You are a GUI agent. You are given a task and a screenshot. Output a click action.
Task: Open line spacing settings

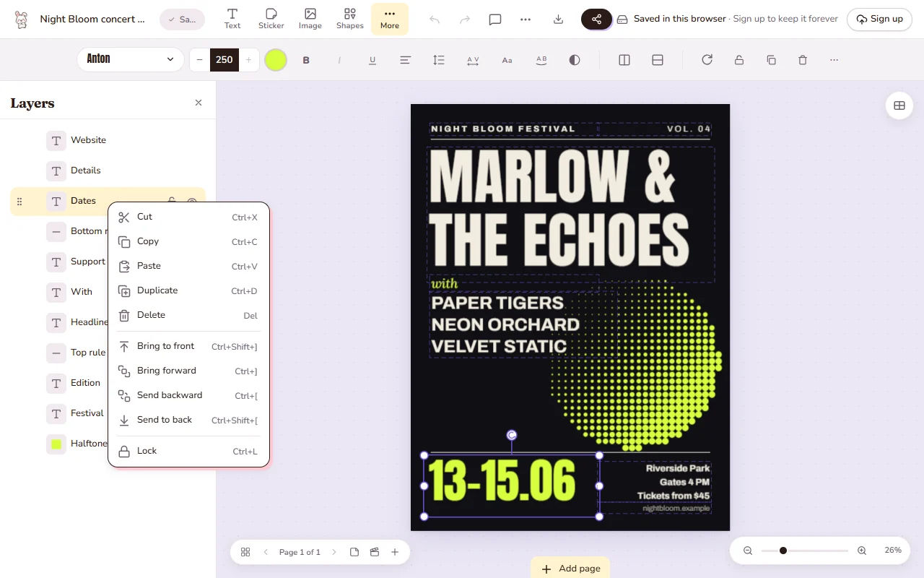coord(439,60)
